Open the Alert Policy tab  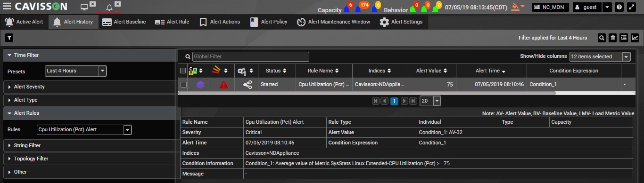pos(269,22)
